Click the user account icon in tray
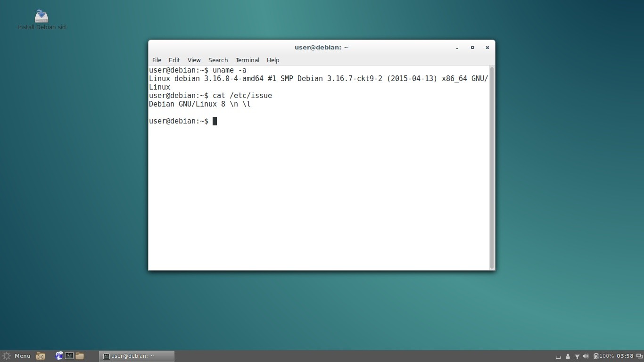 (568, 356)
